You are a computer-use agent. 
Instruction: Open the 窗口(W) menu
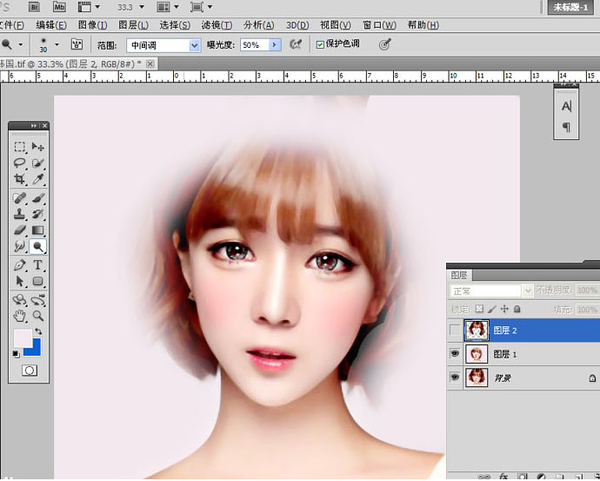point(380,24)
